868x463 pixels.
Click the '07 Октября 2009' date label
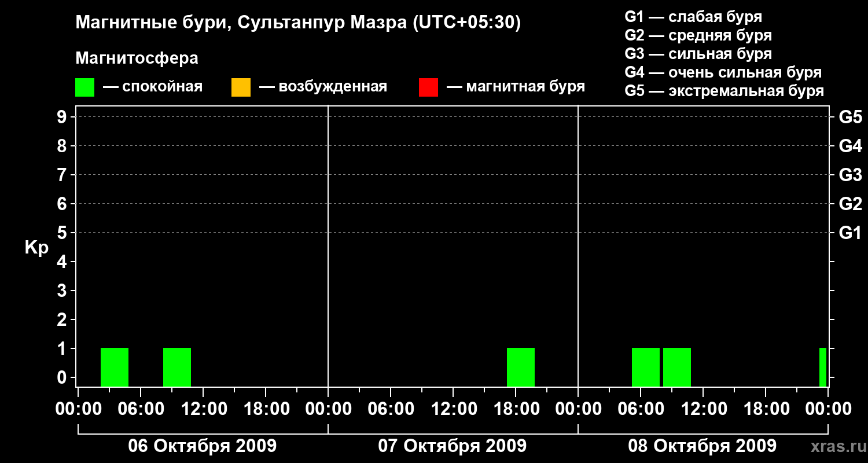coord(453,446)
